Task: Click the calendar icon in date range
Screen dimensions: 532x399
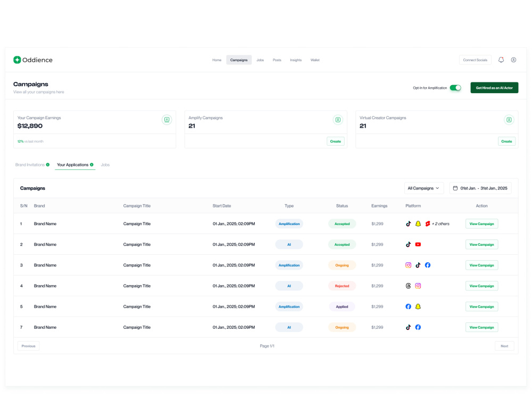Action: click(x=455, y=188)
